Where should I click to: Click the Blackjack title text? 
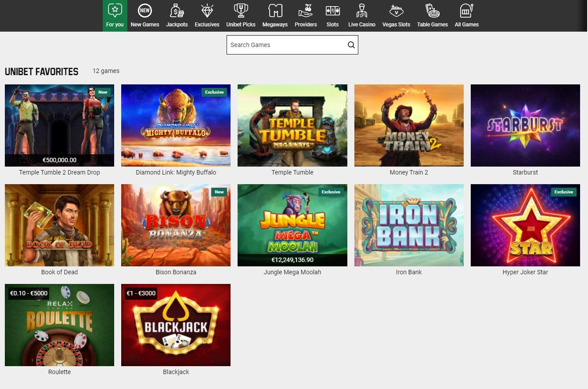click(176, 372)
